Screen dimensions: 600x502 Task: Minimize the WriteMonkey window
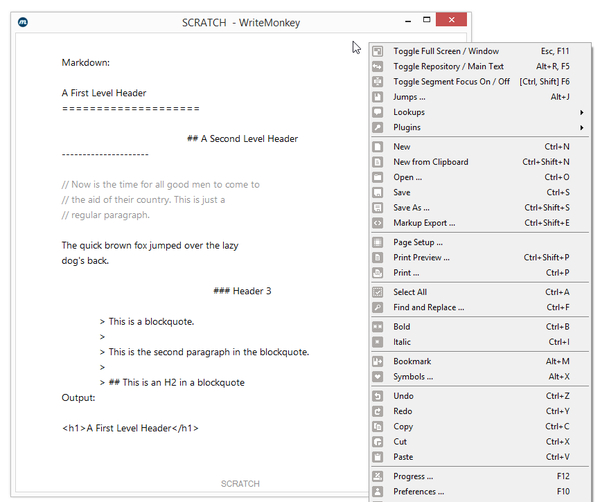(x=408, y=21)
